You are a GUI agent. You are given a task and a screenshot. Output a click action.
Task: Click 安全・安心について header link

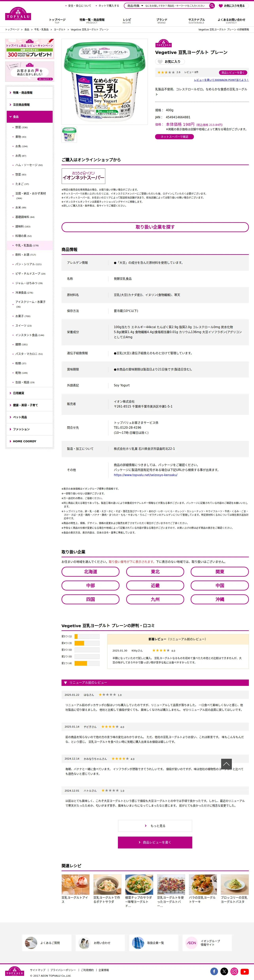point(80,6)
